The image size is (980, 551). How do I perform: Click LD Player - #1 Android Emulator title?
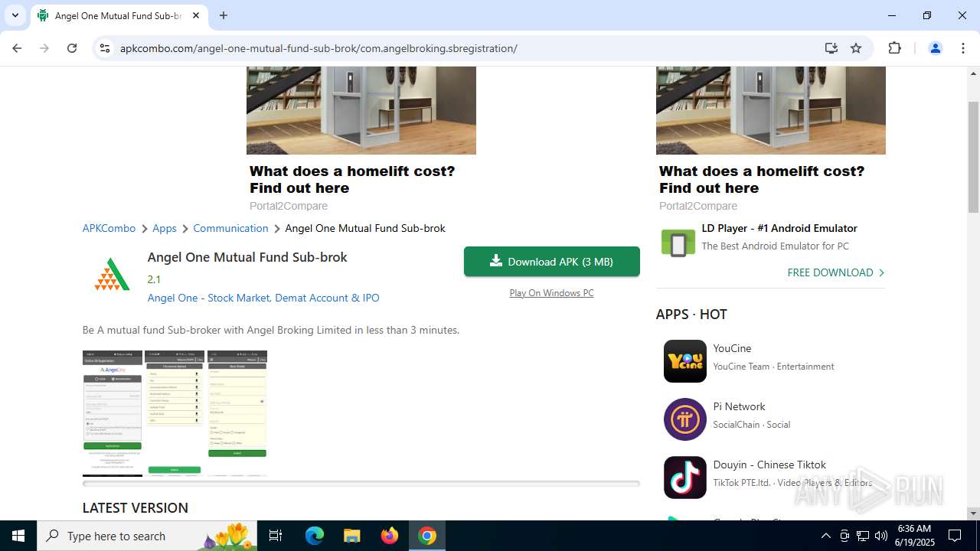779,228
